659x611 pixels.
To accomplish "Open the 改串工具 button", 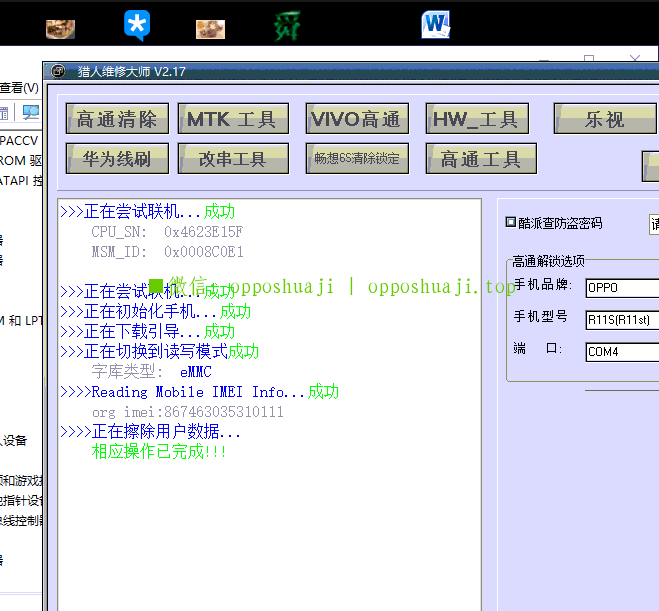I will coord(233,158).
